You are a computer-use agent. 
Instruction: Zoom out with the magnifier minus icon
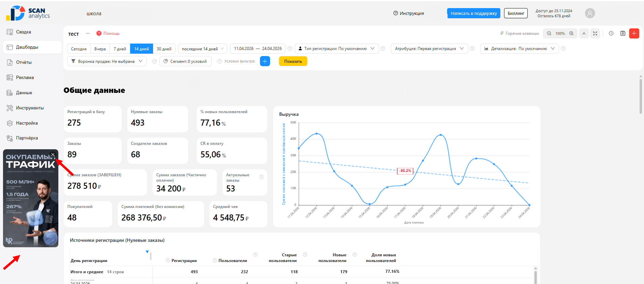(x=549, y=33)
